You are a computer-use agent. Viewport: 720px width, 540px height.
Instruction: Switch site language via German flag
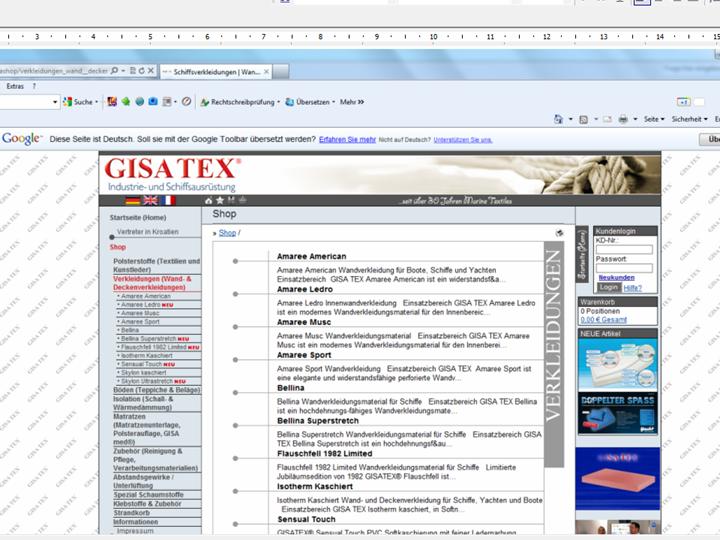tap(133, 201)
